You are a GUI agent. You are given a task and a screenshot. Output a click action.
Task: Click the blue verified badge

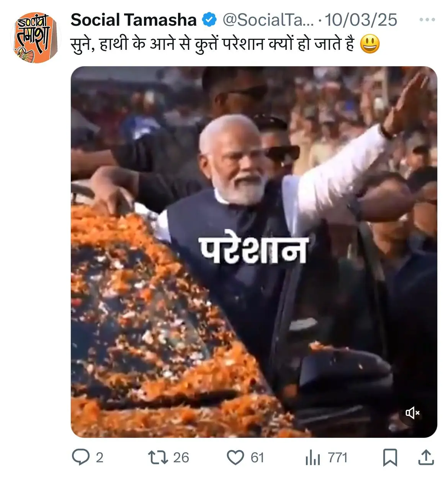(x=209, y=20)
